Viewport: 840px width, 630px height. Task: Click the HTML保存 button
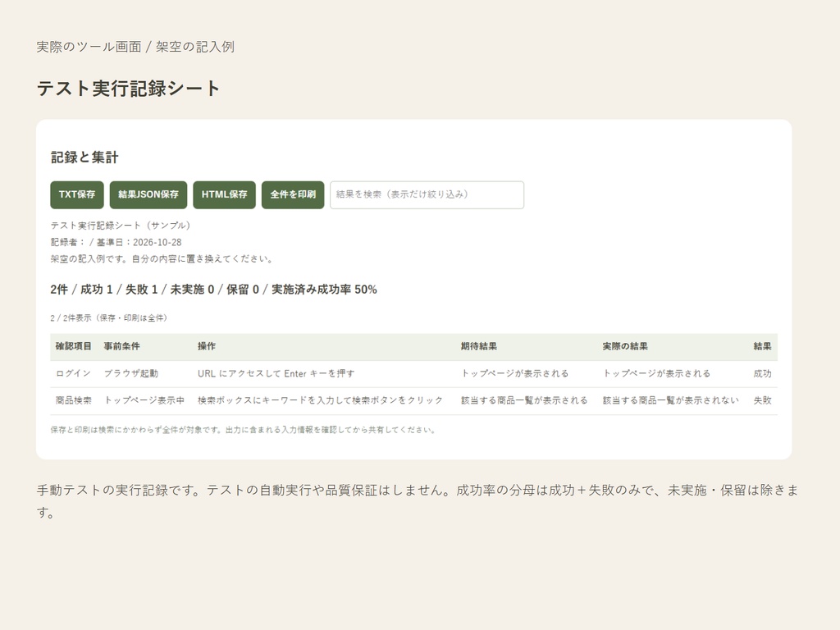pyautogui.click(x=225, y=194)
